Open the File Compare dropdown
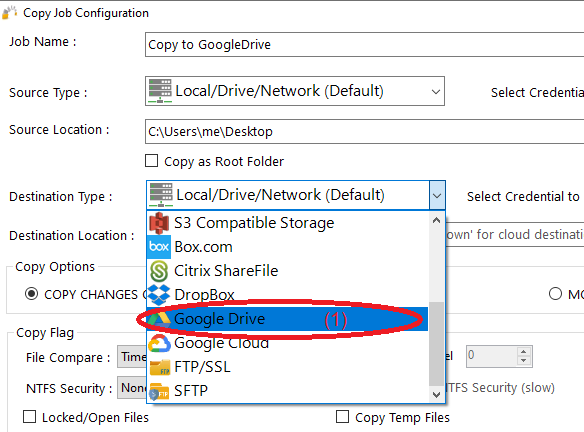 click(x=132, y=357)
